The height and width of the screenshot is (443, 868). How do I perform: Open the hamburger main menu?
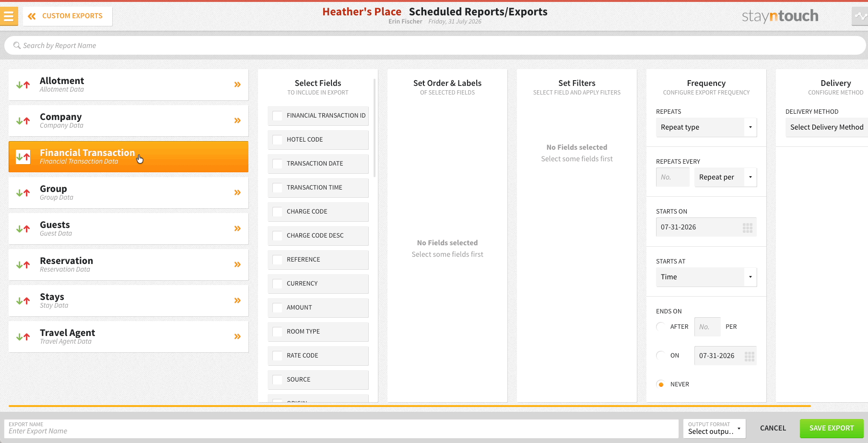9,16
